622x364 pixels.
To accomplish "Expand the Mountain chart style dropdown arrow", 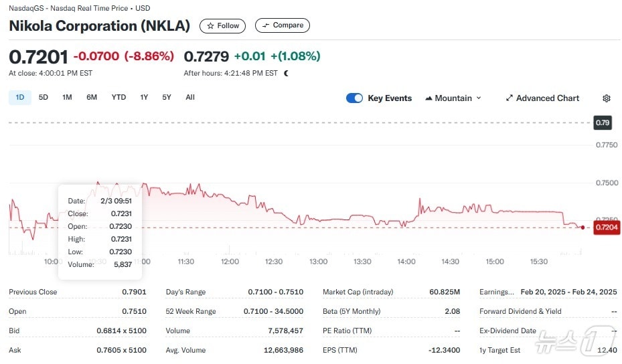I will 479,98.
